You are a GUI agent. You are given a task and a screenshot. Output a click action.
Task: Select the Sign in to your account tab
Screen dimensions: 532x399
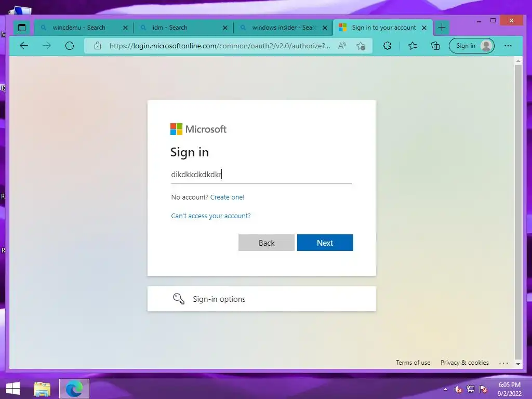[x=384, y=28]
